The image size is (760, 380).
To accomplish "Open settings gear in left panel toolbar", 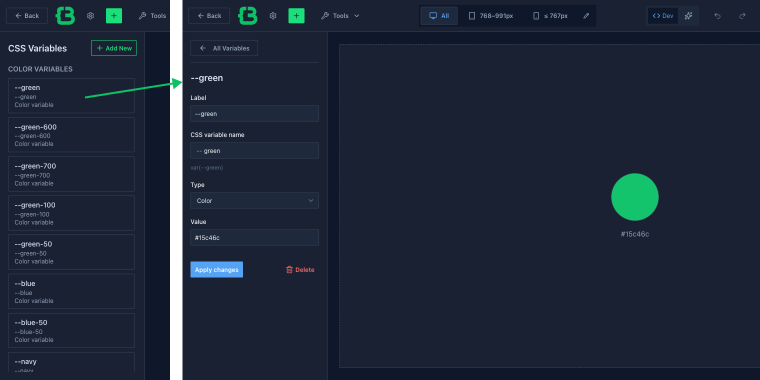I will tap(90, 16).
